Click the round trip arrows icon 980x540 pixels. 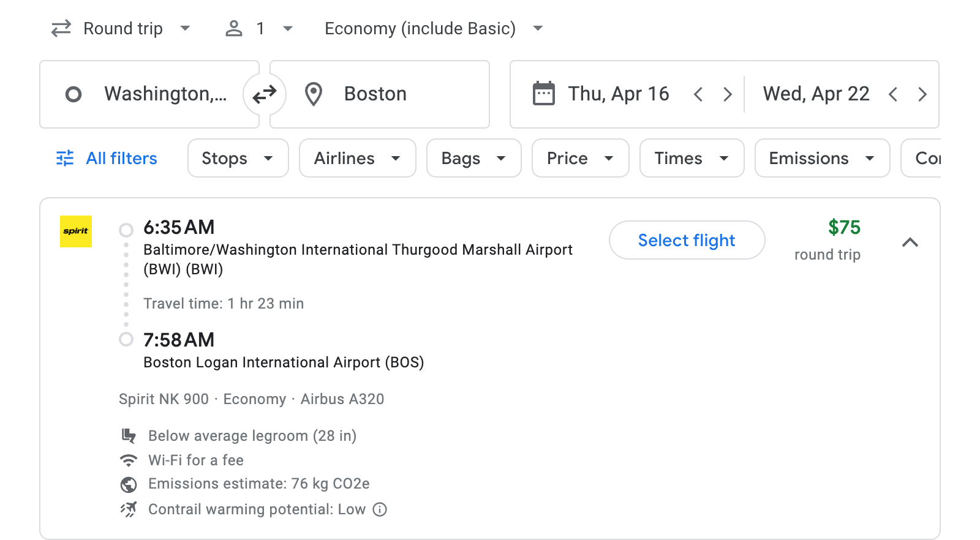[61, 29]
